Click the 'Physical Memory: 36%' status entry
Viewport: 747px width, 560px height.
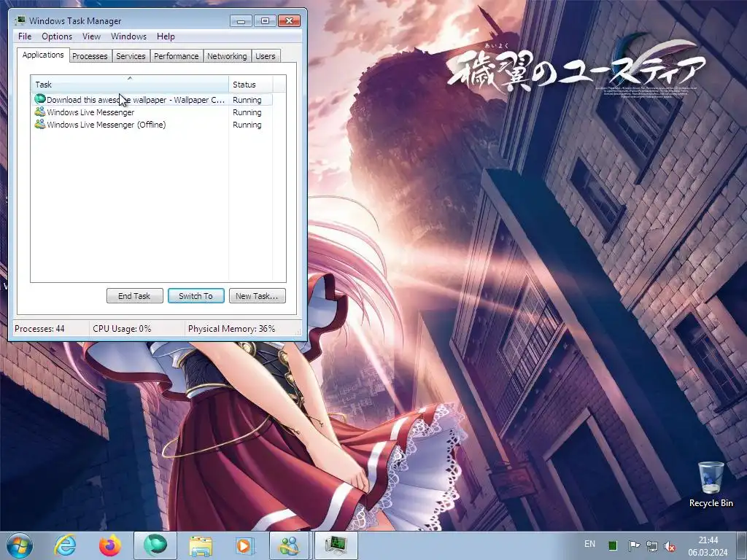click(231, 329)
